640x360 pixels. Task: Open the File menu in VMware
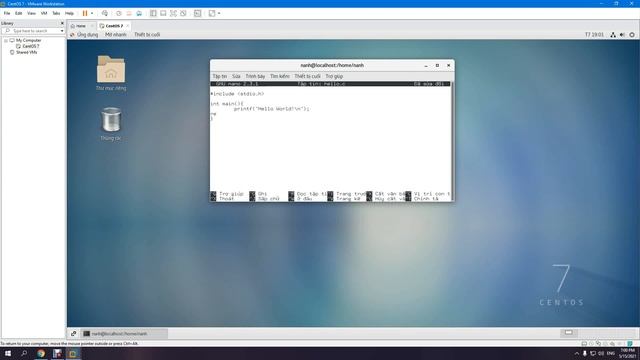[7, 13]
